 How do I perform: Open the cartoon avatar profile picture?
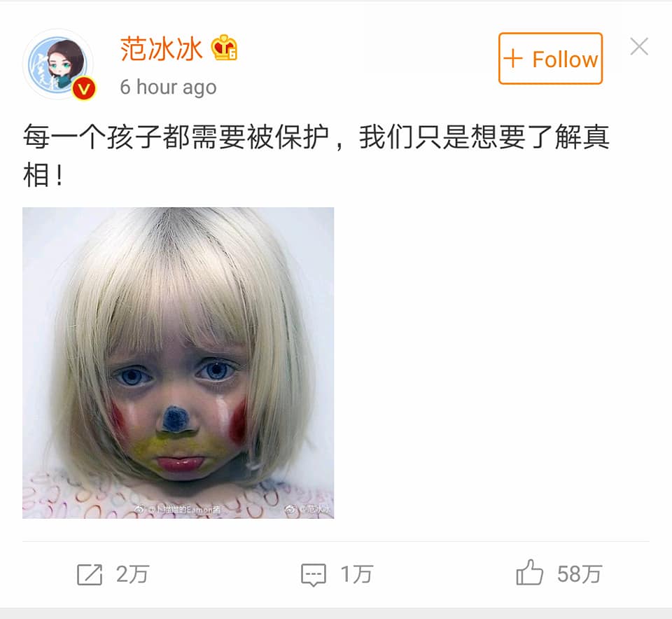click(58, 64)
